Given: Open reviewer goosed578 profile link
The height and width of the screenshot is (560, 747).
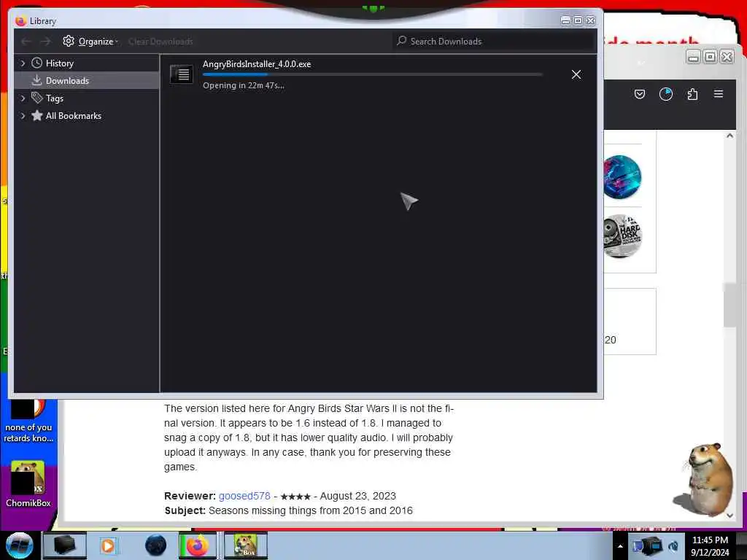Looking at the screenshot, I should click(244, 496).
